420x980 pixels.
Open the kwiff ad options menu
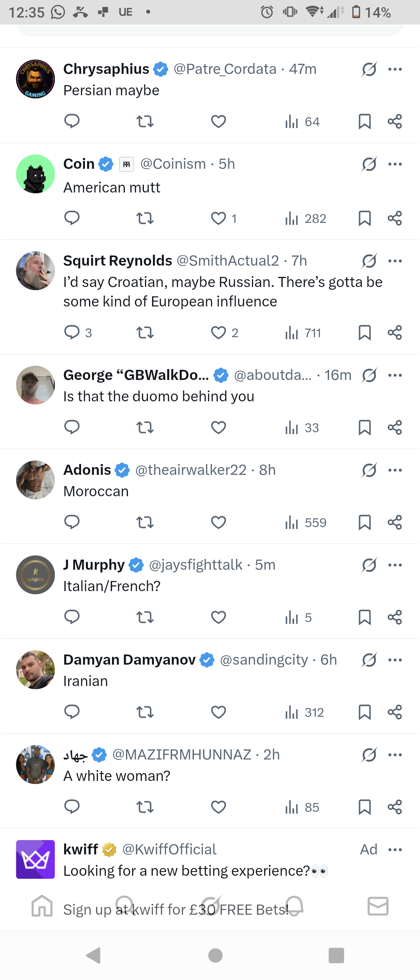(395, 849)
